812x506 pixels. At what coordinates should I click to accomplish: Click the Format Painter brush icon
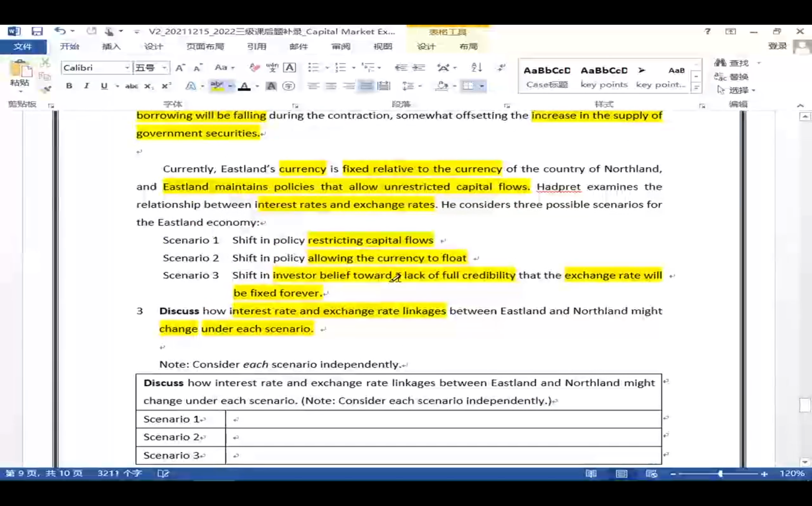[x=47, y=89]
